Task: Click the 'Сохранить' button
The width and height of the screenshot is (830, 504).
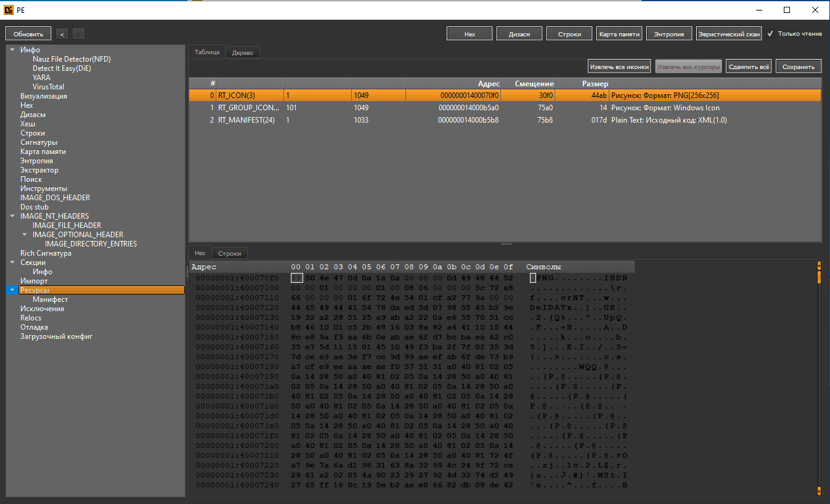Action: [798, 67]
